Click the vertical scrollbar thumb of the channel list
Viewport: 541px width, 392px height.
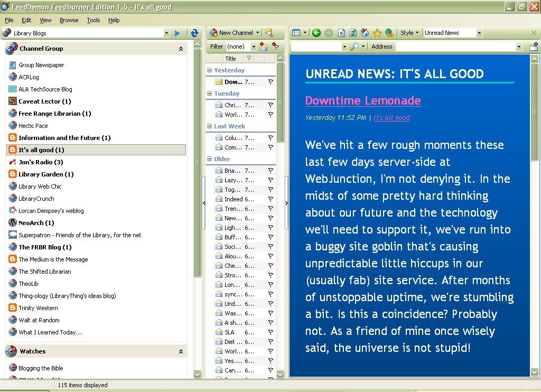[198, 163]
